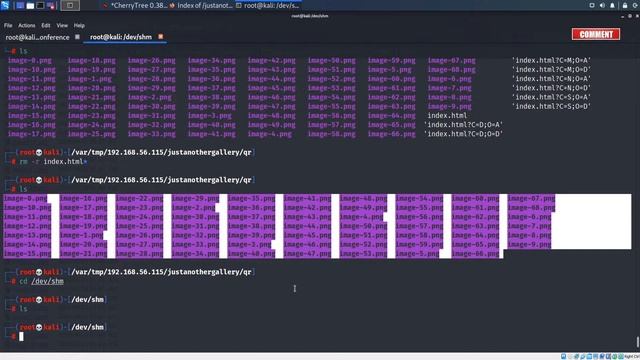Switch to the CherryTree 0.38 taskbar window
Screen dimensions: 640x360
coord(135,6)
